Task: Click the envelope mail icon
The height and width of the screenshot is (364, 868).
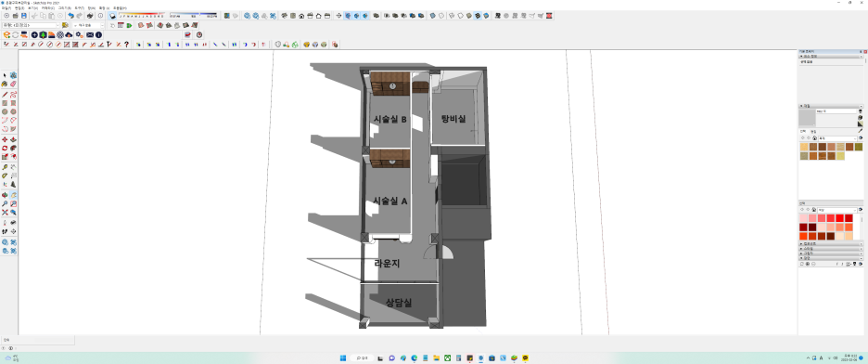Action: [x=90, y=34]
